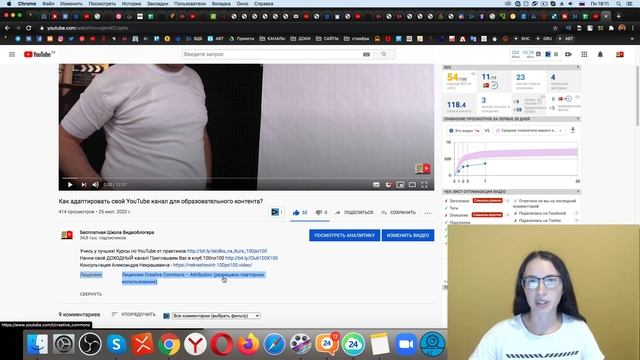This screenshot has height=360, width=640.
Task: Seek on the video progress bar
Action: [246, 178]
